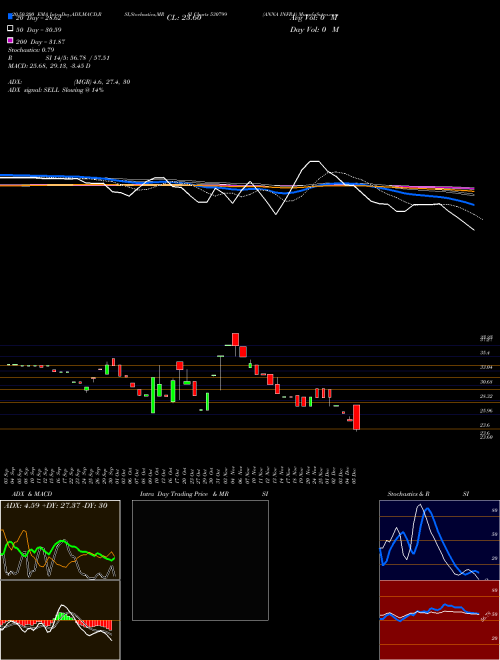
Task: Click the 'MACD: 25.68, 29.18, -3.45 D' readout
Action: click(x=49, y=66)
